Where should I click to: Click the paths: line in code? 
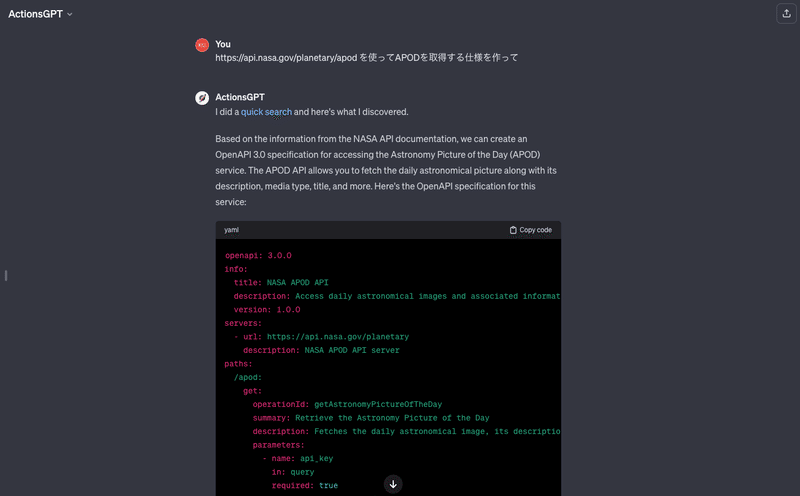pyautogui.click(x=238, y=364)
